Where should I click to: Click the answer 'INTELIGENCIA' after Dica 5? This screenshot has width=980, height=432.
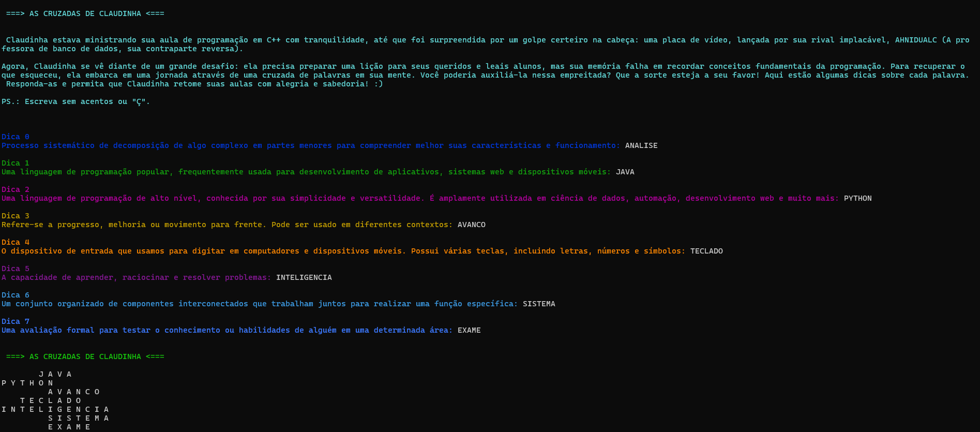[304, 277]
